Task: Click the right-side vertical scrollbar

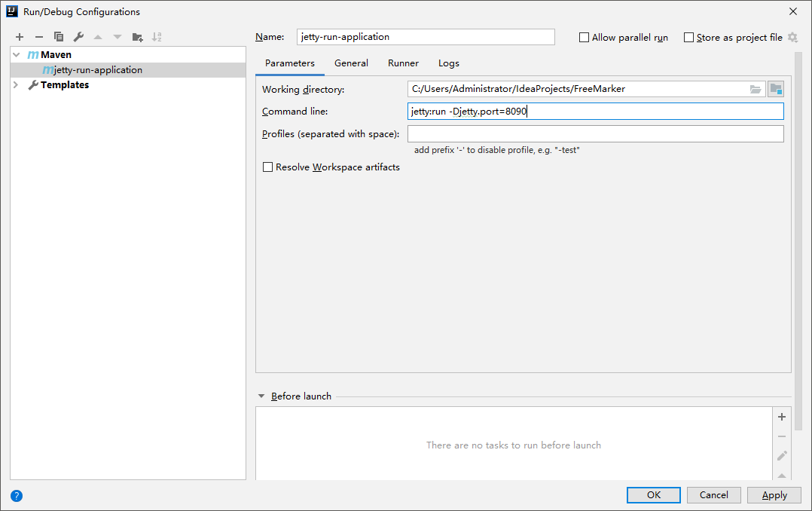Action: tap(798, 241)
